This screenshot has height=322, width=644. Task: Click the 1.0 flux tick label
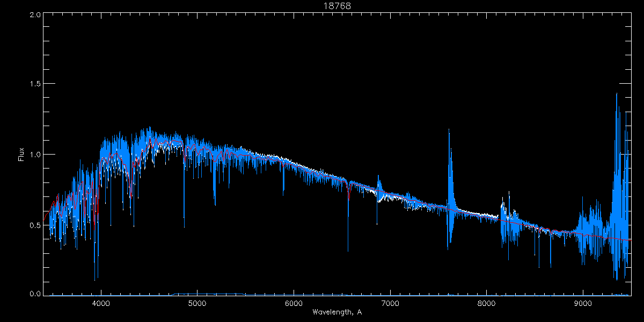[x=35, y=155]
